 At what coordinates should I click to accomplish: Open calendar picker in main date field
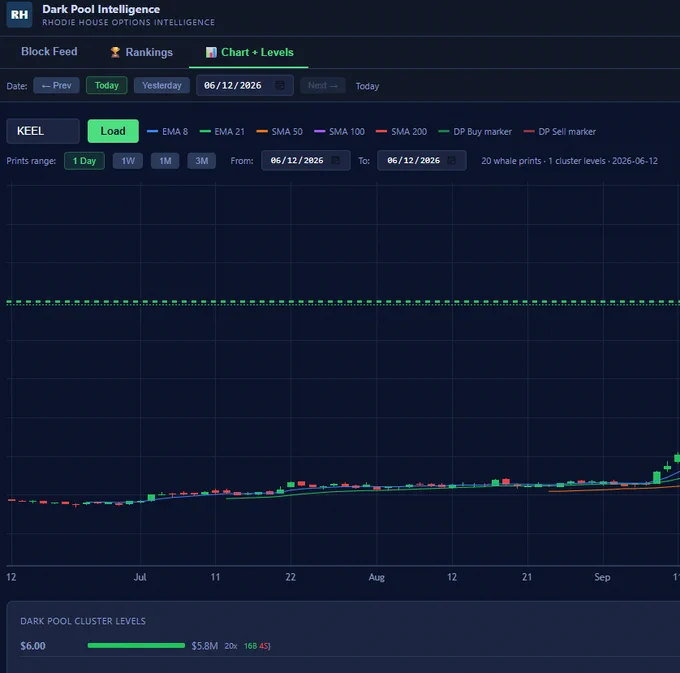coord(280,85)
